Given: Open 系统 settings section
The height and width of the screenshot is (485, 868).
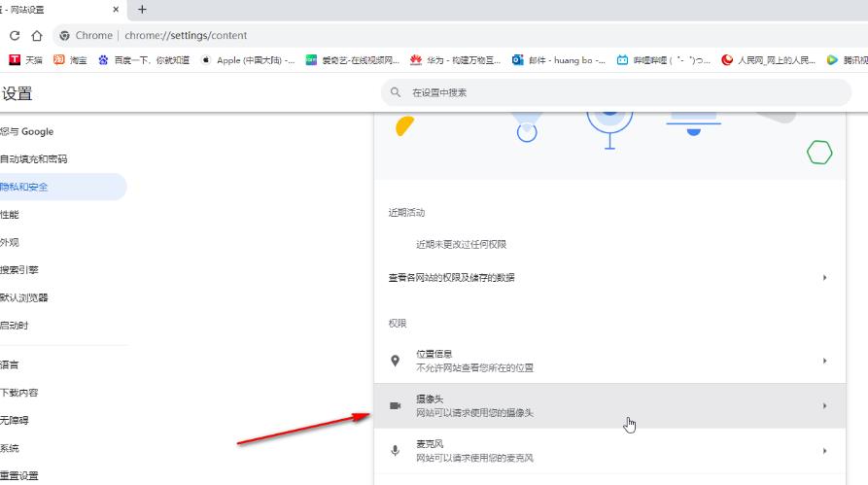Looking at the screenshot, I should [10, 448].
